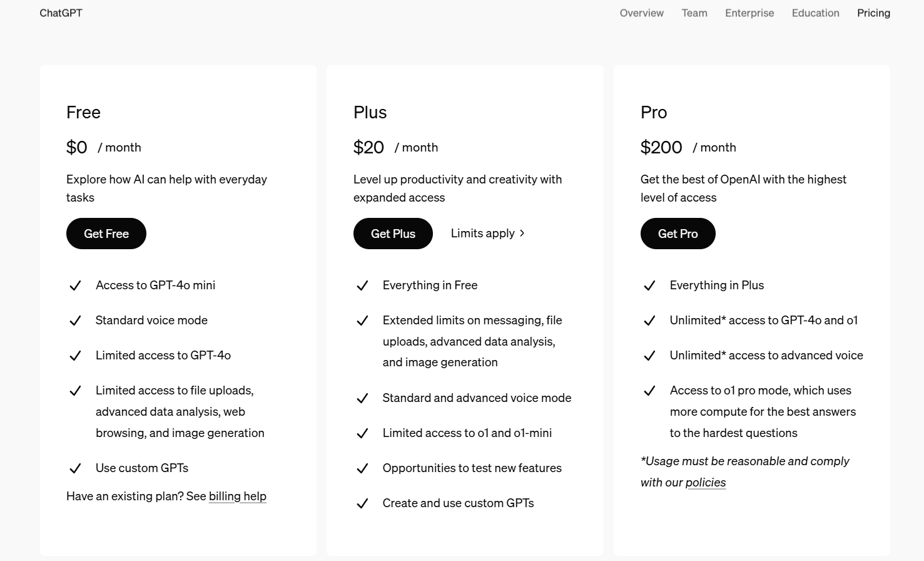Click the checkmark next to Everything in Plus
Image resolution: width=924 pixels, height=561 pixels.
click(x=649, y=286)
